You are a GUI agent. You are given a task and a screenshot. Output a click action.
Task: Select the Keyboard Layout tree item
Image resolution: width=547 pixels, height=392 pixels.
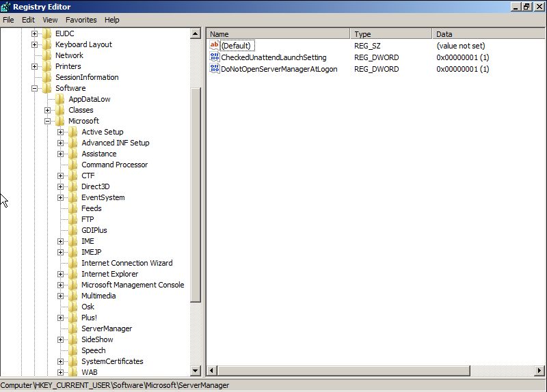(x=83, y=44)
